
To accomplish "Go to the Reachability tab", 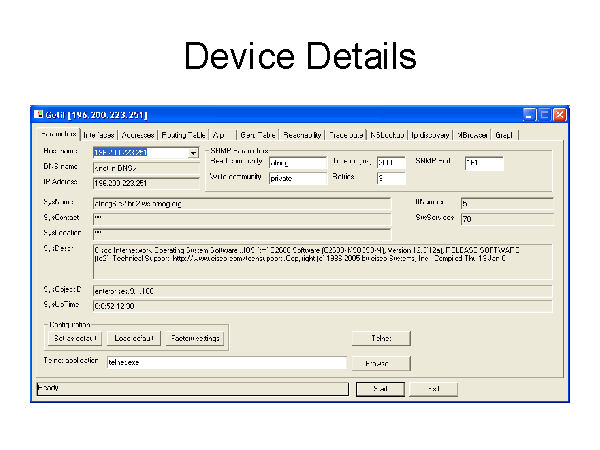I will click(x=302, y=134).
